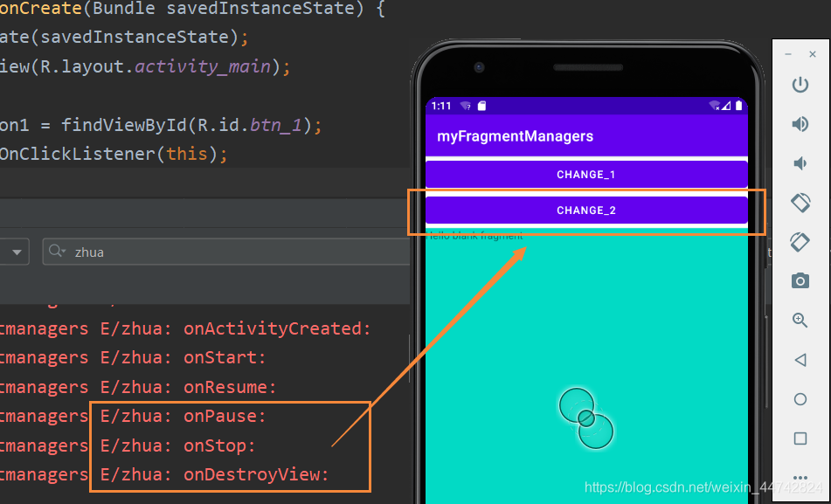The width and height of the screenshot is (831, 504).
Task: Click the onCreate(Bundle savedInstanceState) line
Action: tap(192, 9)
